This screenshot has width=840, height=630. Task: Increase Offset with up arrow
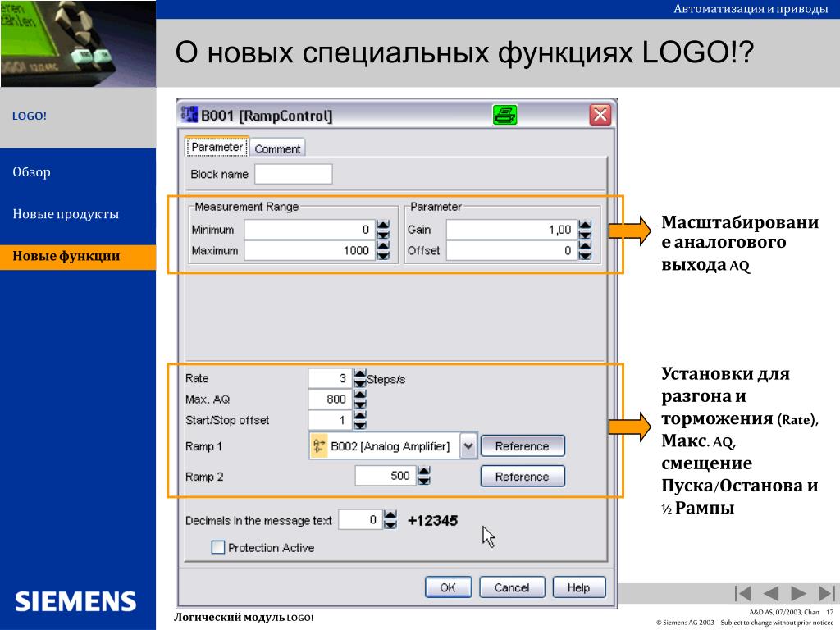pos(585,246)
